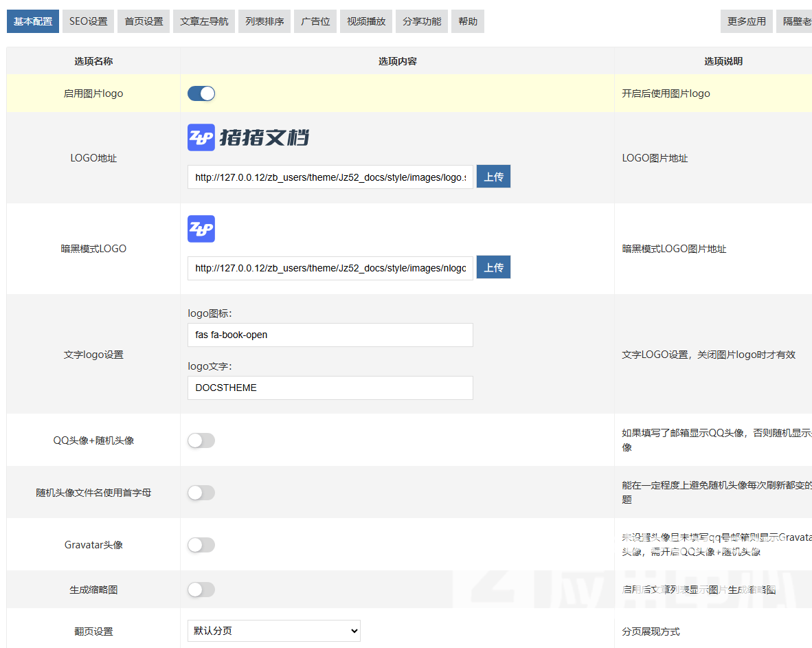Turn on the Gravatar头像 switch

201,545
